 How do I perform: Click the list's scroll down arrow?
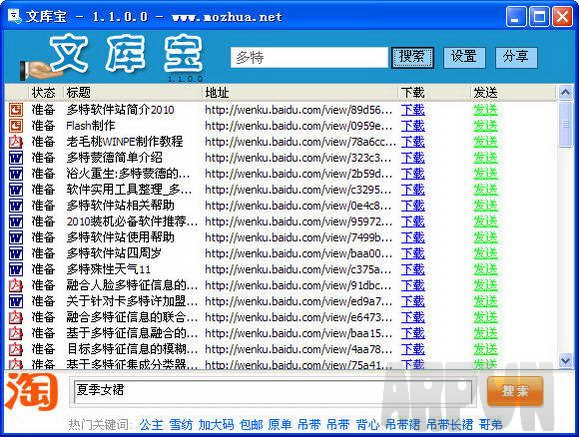coord(565,359)
